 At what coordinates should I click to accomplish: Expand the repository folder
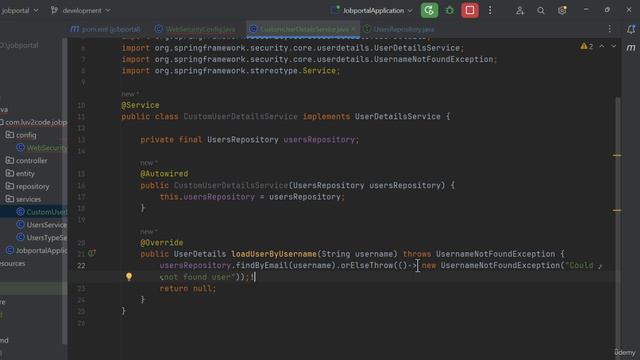click(x=27, y=186)
